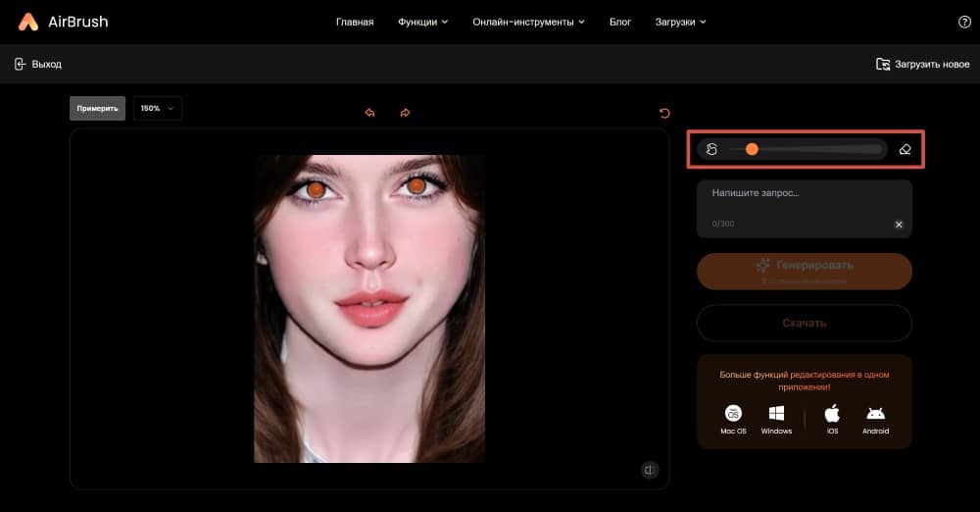Click the Напишите запрос prompt field
This screenshot has height=512, width=980.
pos(805,209)
